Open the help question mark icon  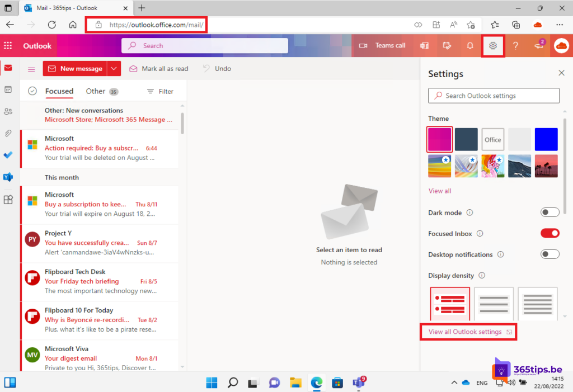[x=515, y=46]
